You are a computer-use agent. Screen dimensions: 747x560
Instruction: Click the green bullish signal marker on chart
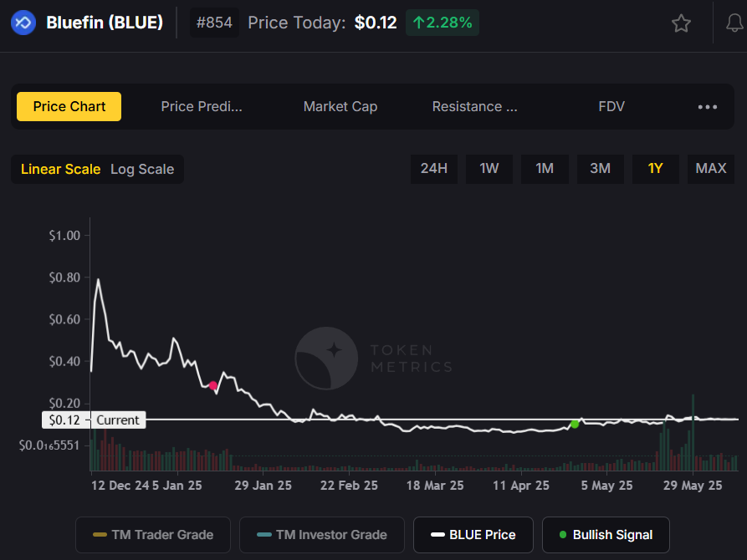pyautogui.click(x=575, y=424)
